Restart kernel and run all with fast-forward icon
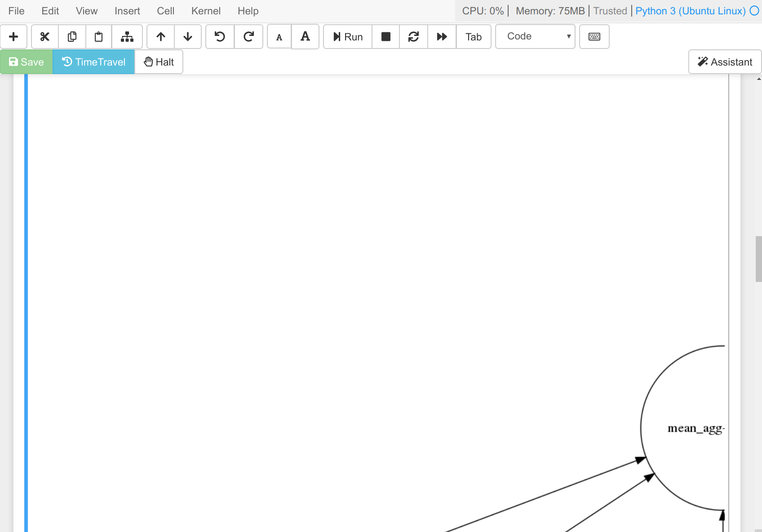 441,36
